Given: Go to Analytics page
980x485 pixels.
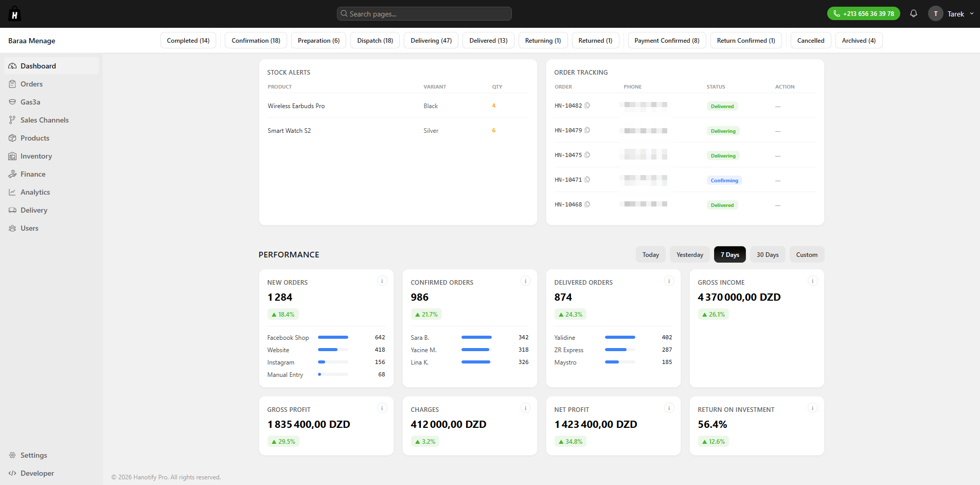Looking at the screenshot, I should (x=51, y=192).
